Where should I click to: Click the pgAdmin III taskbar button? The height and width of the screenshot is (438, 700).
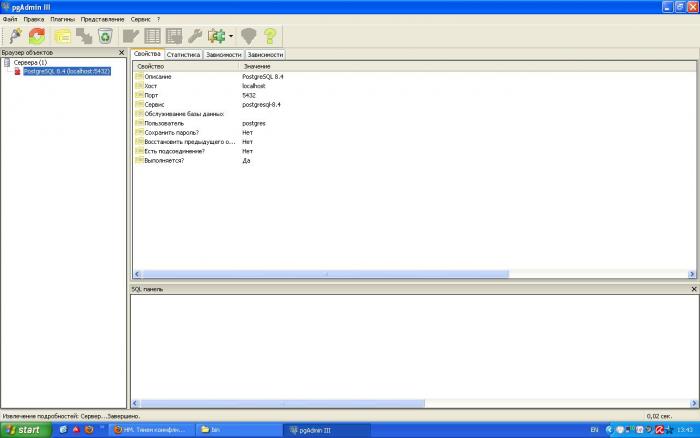(326, 430)
